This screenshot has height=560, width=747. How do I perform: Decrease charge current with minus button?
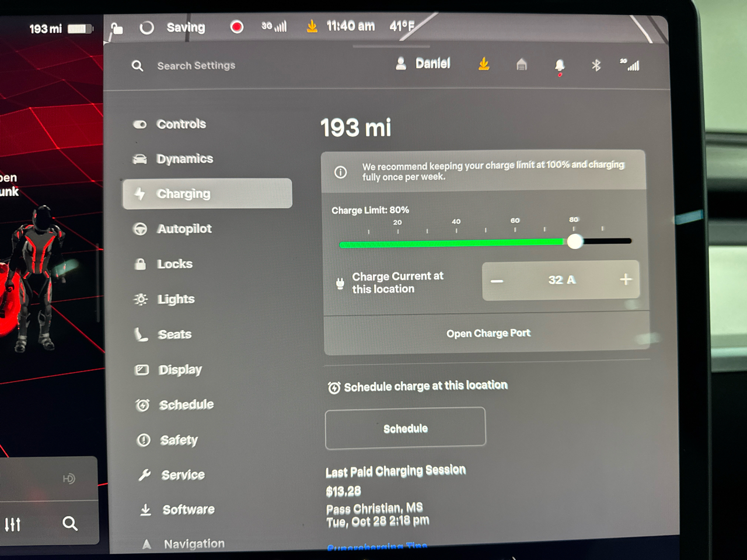497,281
